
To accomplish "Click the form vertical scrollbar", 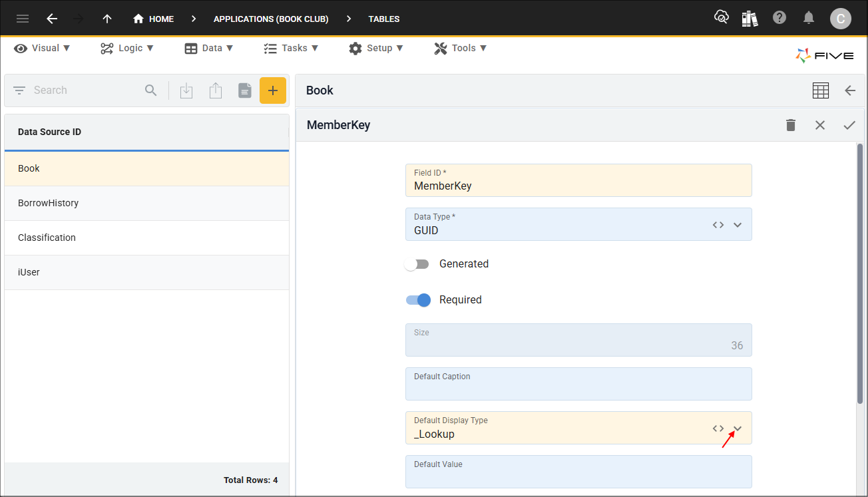I will point(860,273).
